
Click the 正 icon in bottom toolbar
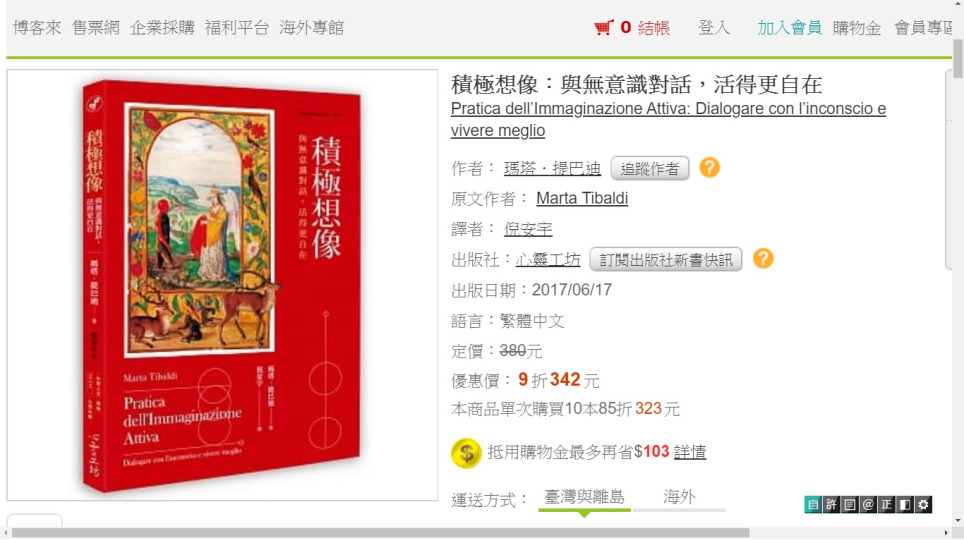887,504
